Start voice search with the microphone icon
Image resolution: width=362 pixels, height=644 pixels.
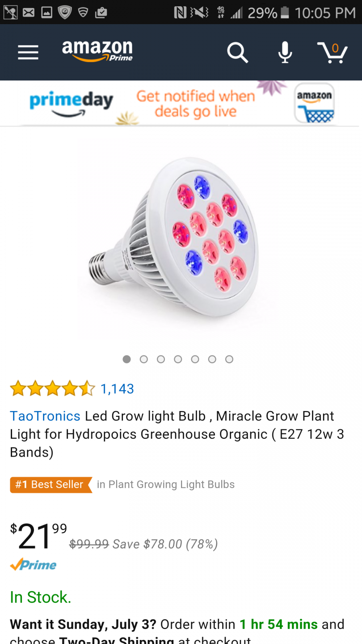click(285, 53)
